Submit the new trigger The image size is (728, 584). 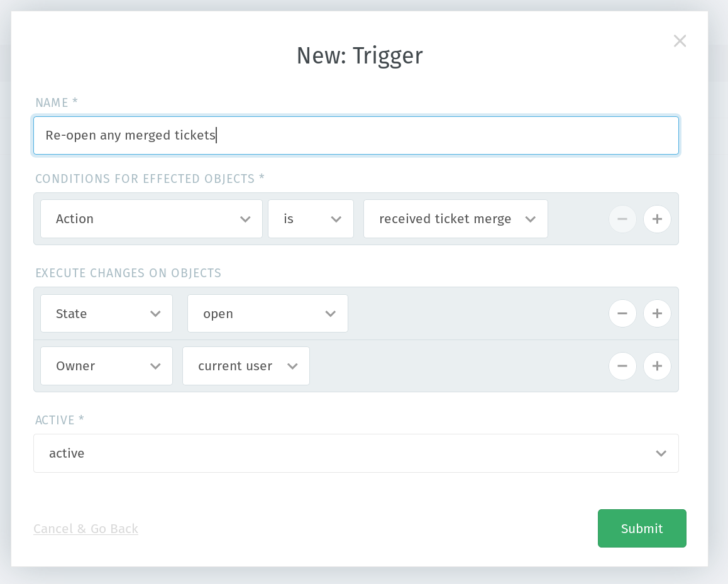[x=642, y=528]
